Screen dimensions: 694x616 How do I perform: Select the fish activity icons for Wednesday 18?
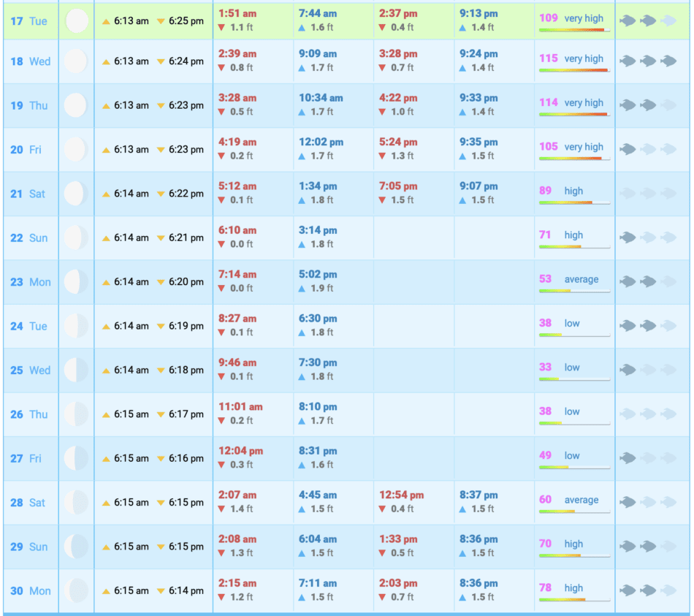(647, 61)
